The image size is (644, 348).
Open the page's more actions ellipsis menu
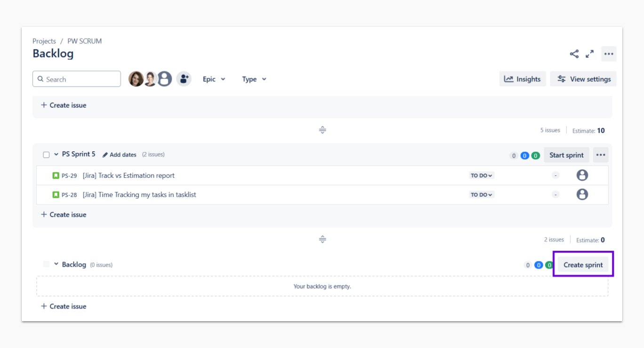609,54
